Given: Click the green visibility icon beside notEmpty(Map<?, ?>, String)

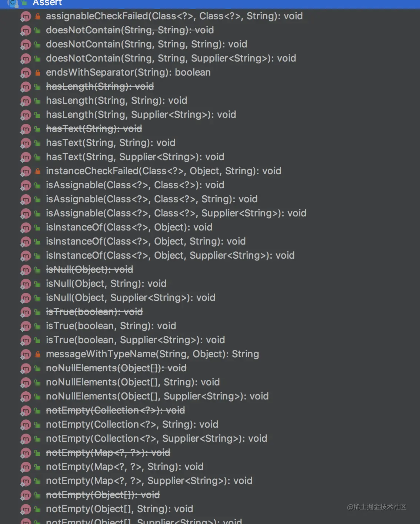Looking at the screenshot, I should pyautogui.click(x=37, y=467).
